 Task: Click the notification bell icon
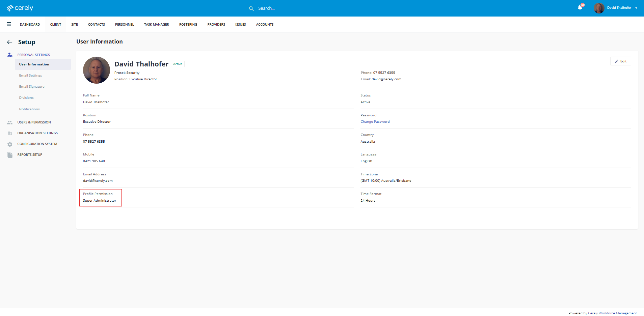580,7
